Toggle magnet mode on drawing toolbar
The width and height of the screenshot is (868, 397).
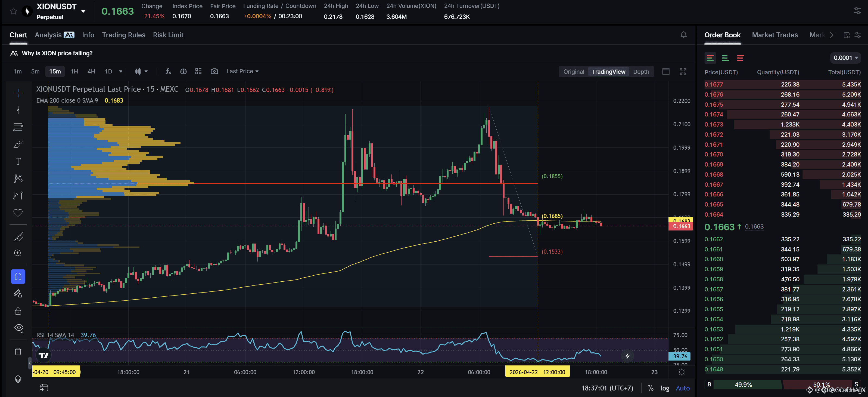point(18,277)
